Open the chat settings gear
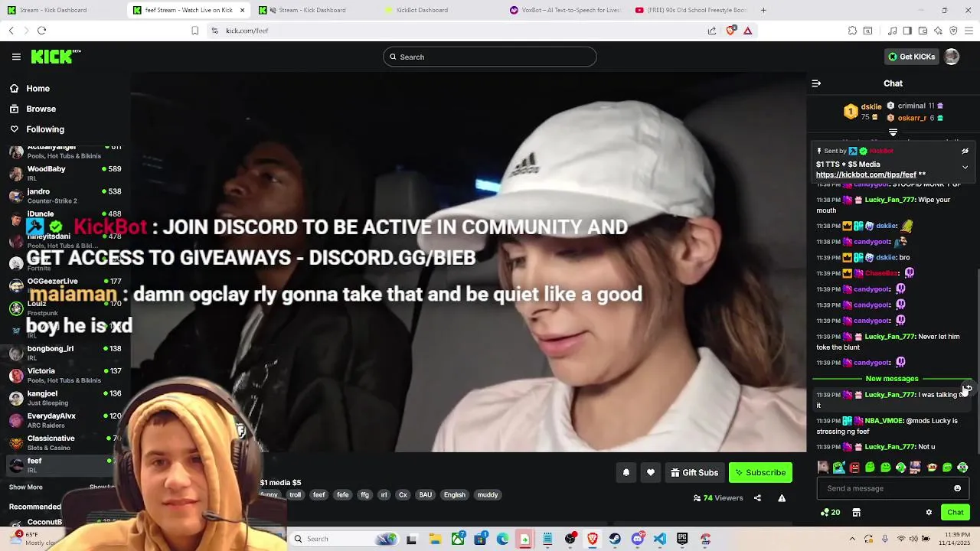Screen dimensions: 980x551 click(929, 513)
